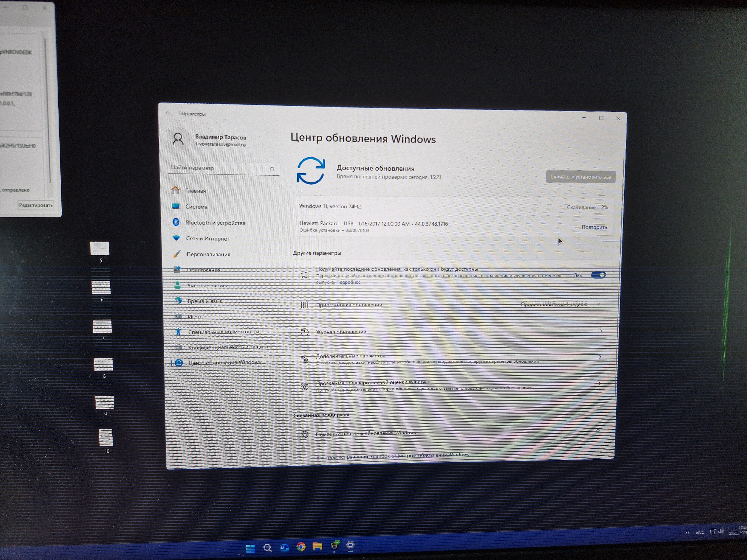Image resolution: width=747 pixels, height=560 pixels.
Task: Click the Время и язык globe icon
Action: point(178,300)
